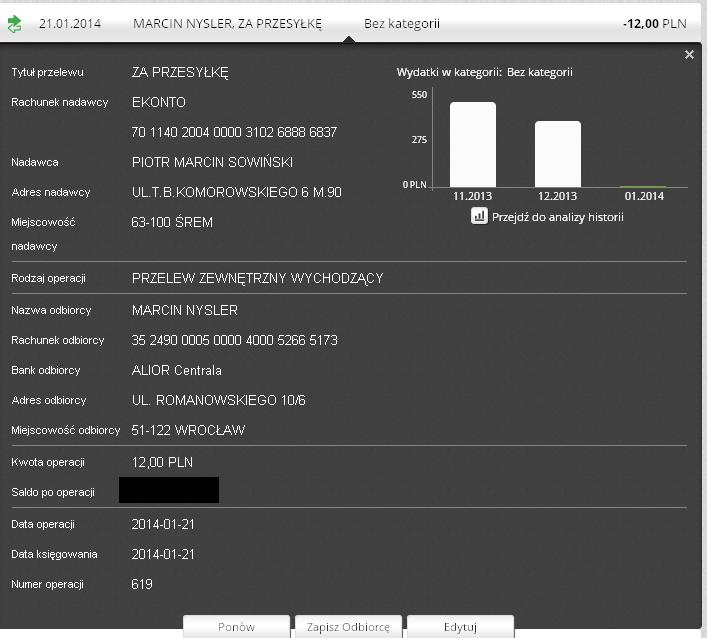Image resolution: width=707 pixels, height=638 pixels.
Task: Select the 11.2013 bar in the chart
Action: click(x=472, y=144)
